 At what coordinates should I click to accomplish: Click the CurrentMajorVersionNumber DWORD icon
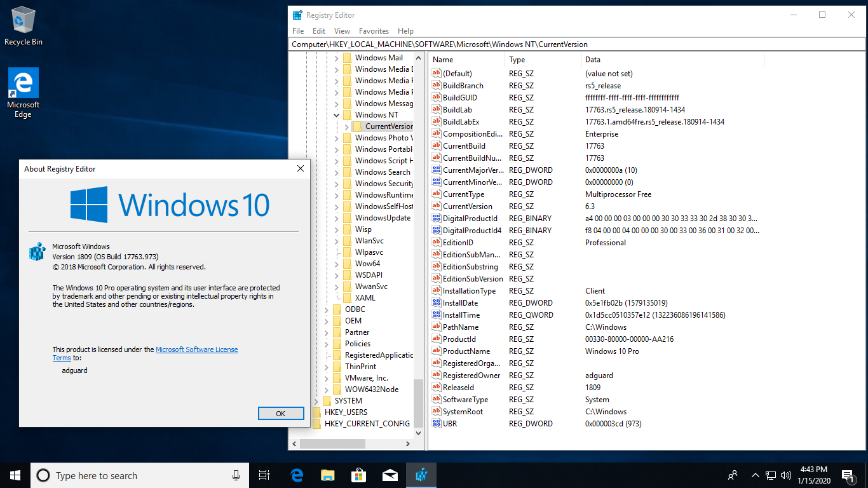436,170
